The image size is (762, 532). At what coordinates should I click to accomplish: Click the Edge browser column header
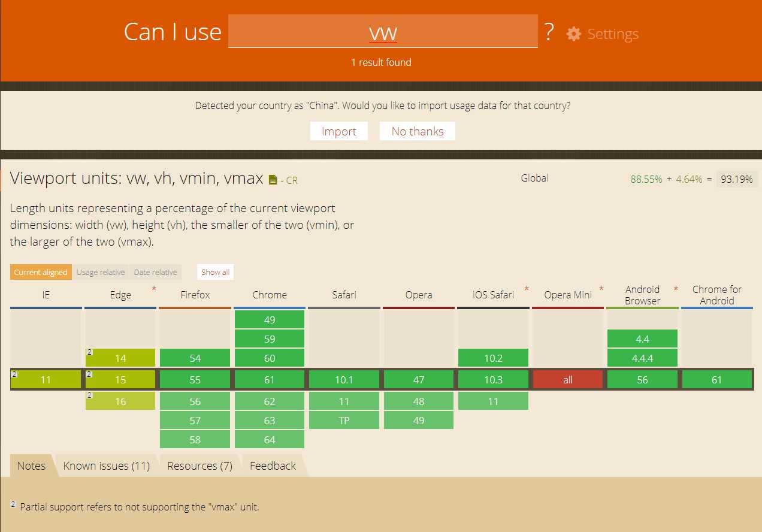120,295
